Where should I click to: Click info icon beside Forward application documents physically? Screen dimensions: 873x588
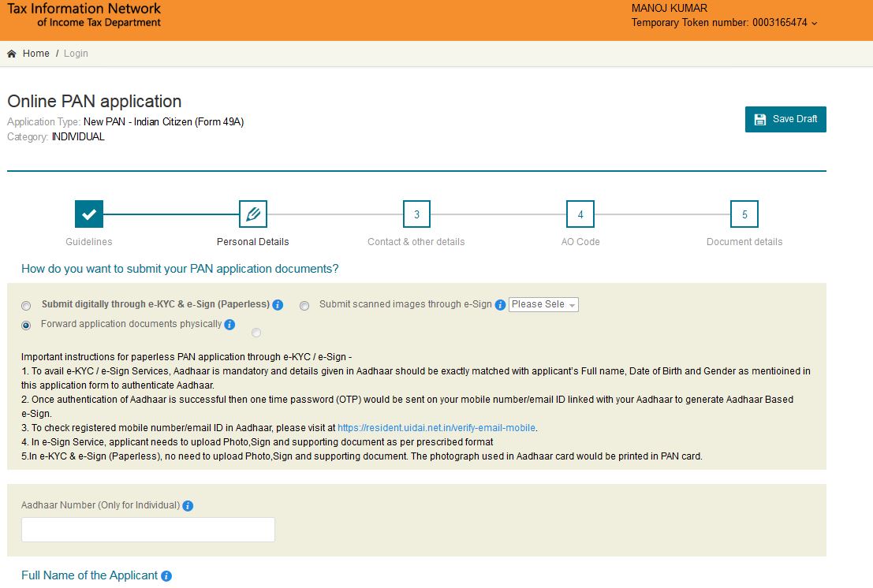click(229, 325)
